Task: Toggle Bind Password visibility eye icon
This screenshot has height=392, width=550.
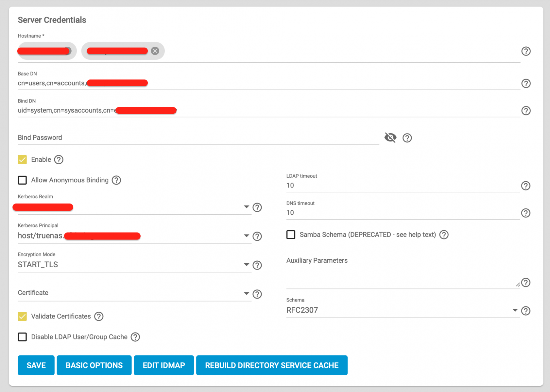Action: click(x=390, y=138)
